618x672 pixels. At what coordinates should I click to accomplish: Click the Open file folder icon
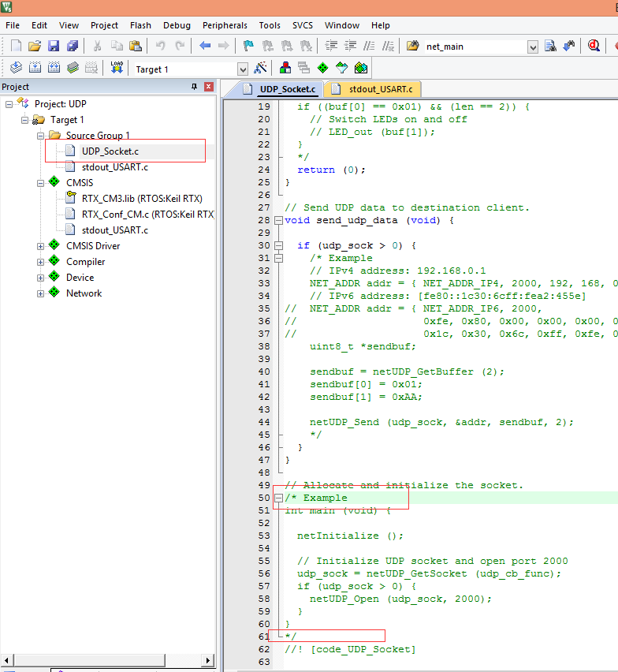click(34, 46)
